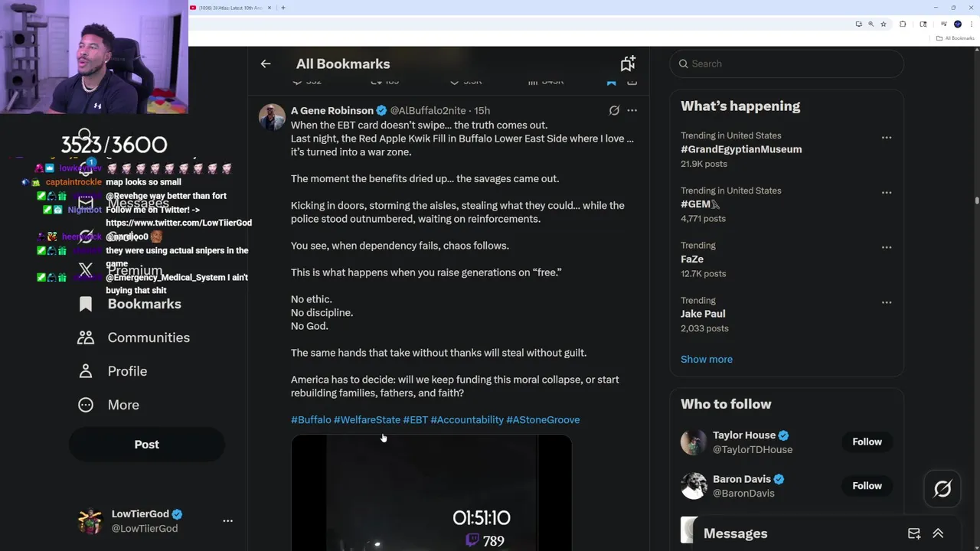
Task: Open the All Bookmarks folder in bookmarks bar
Action: 955,38
